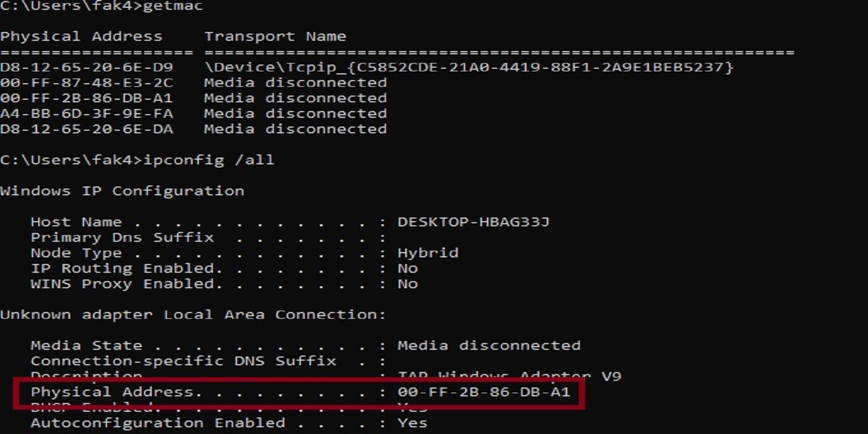
Task: Click the ipconfig /all command text
Action: point(208,160)
